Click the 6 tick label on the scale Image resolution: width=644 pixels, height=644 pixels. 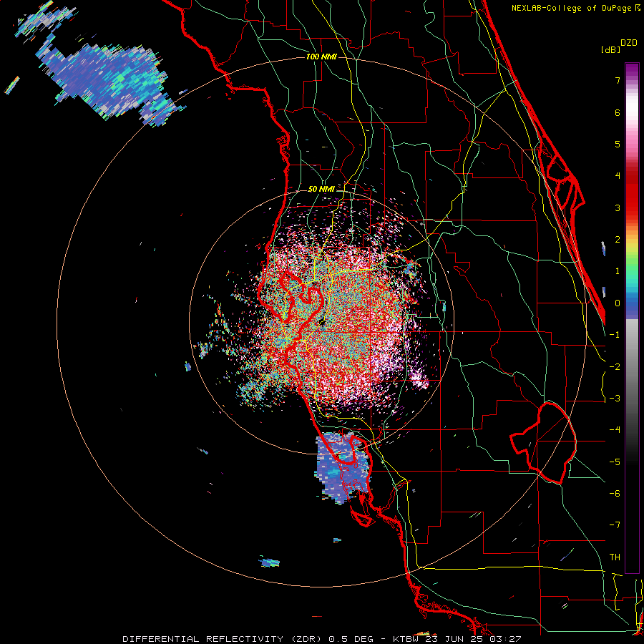pos(618,112)
